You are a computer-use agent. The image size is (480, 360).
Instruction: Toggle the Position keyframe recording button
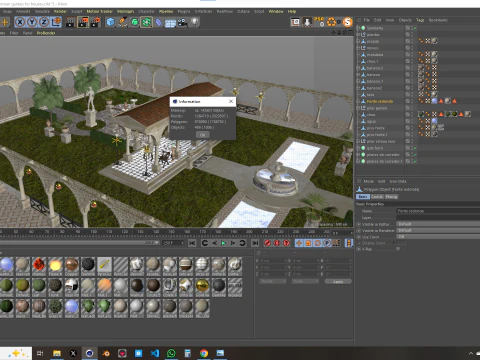(x=299, y=243)
